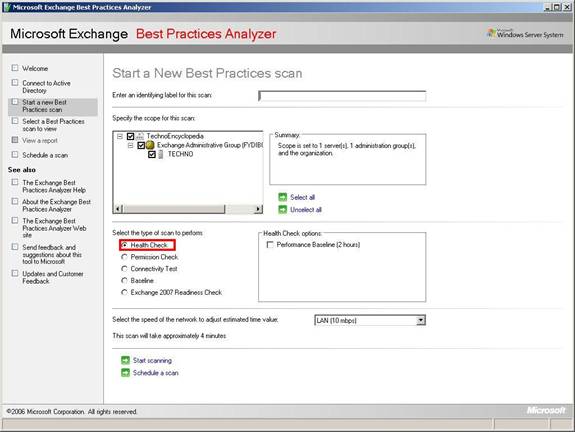Open Updates and Customer Feedback link
575x432 pixels.
[x=52, y=277]
